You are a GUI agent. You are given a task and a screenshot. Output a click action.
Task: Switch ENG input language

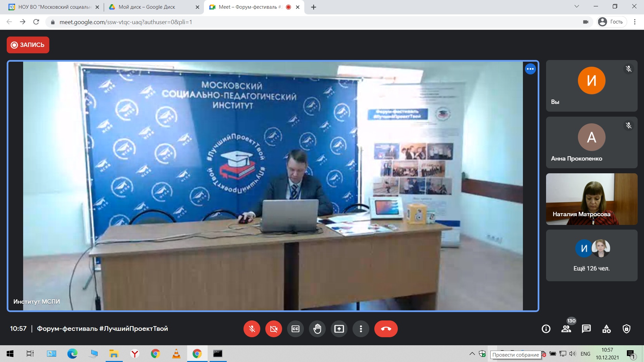click(x=585, y=354)
